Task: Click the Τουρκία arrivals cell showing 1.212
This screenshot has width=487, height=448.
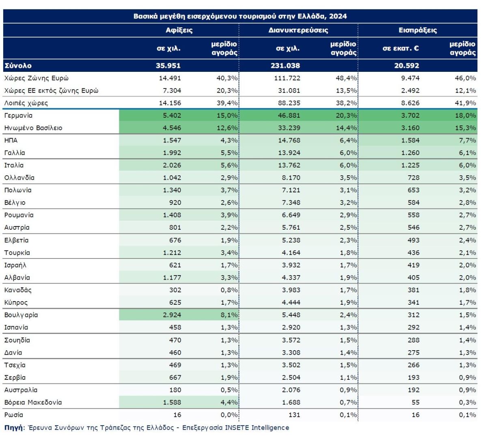Action: coord(172,253)
